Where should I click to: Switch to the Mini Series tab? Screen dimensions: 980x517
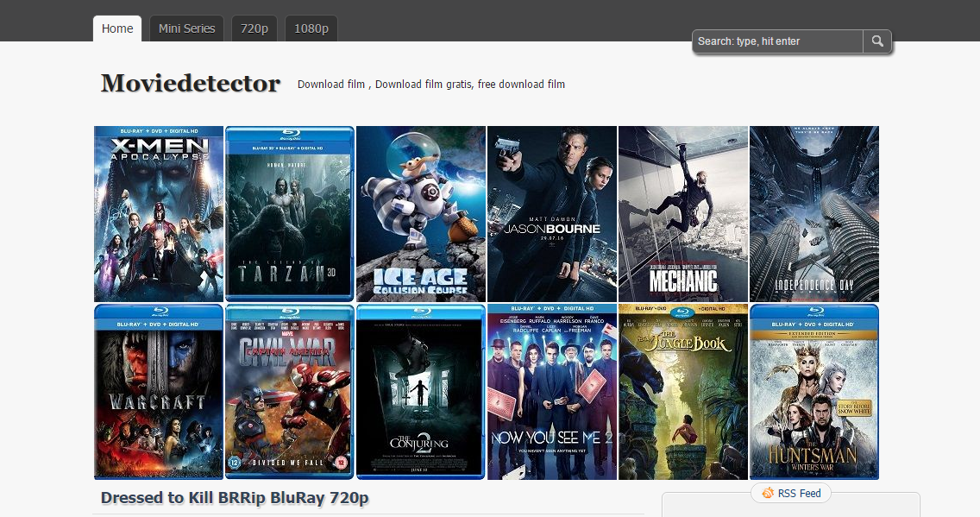[186, 28]
